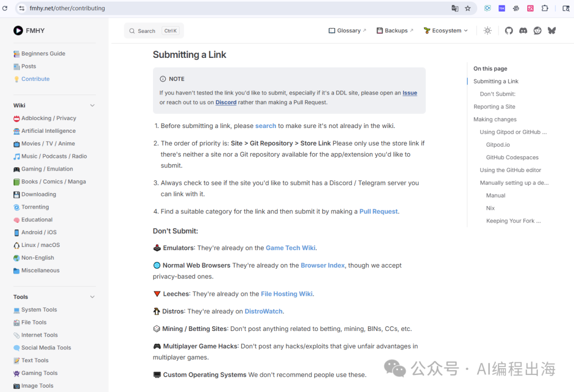Click the Reddit icon in header

point(537,31)
